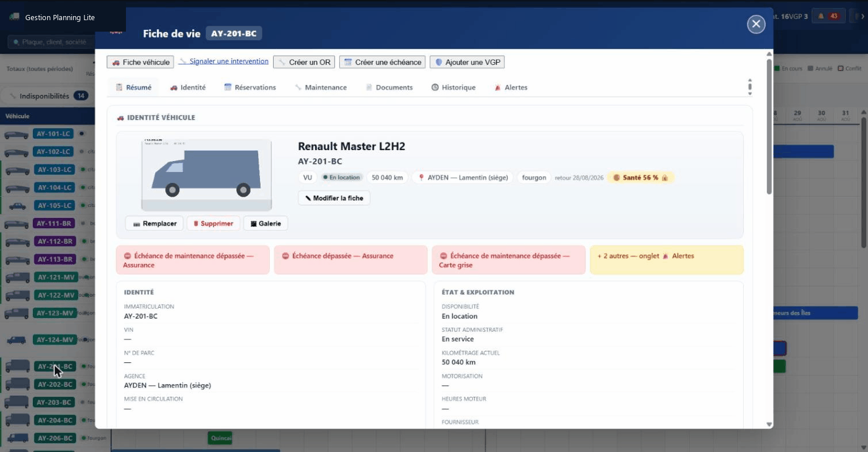868x452 pixels.
Task: Click the Quincai reservation block in planning
Action: coord(220,438)
